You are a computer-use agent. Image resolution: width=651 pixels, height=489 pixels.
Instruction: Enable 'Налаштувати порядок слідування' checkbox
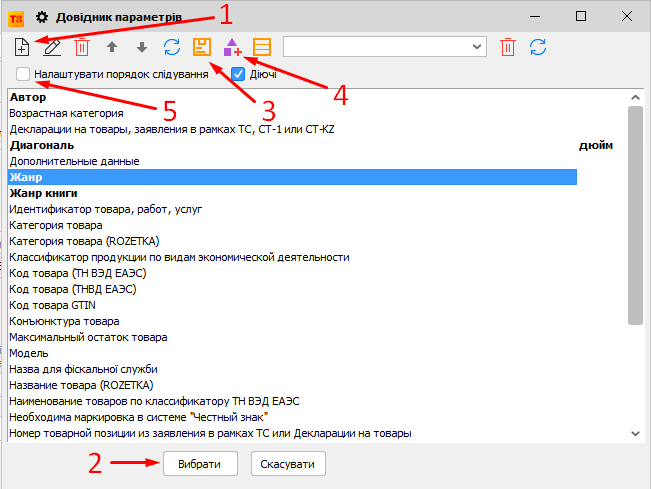(23, 74)
